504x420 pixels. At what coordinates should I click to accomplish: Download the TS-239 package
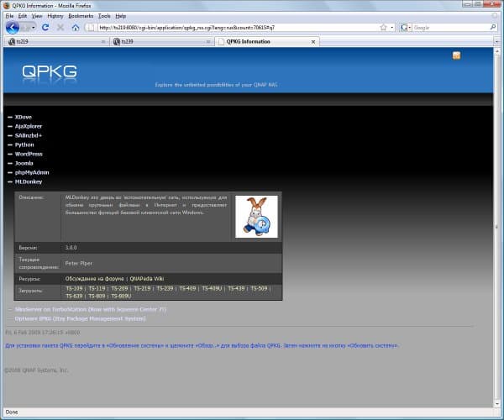tap(165, 289)
